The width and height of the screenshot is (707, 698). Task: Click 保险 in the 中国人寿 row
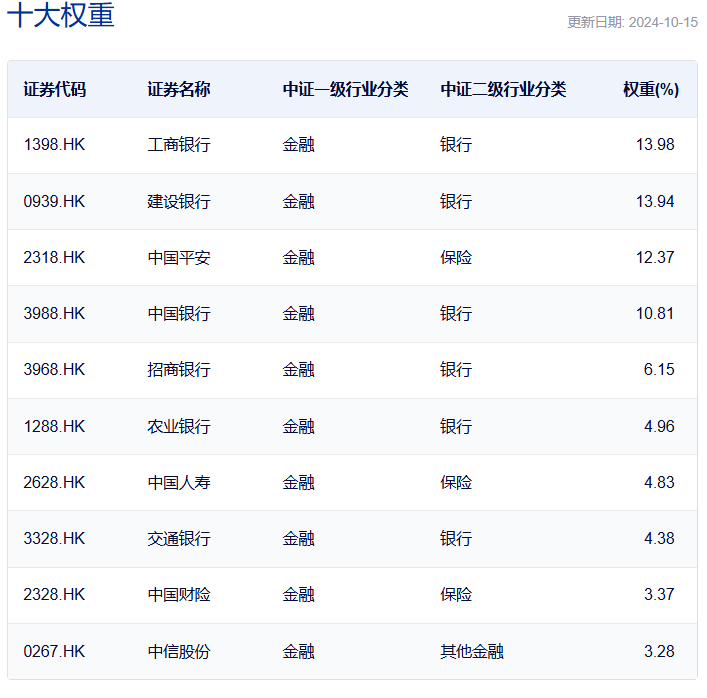(456, 482)
